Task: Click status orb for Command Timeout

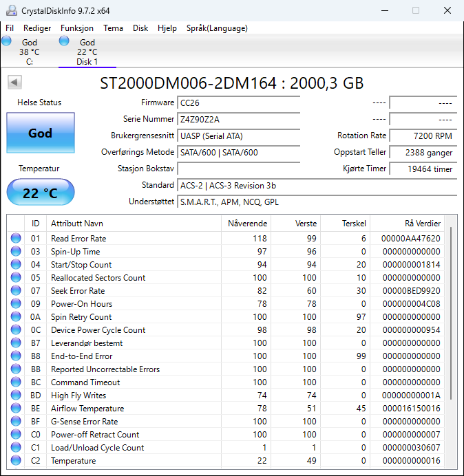Action: [x=16, y=382]
